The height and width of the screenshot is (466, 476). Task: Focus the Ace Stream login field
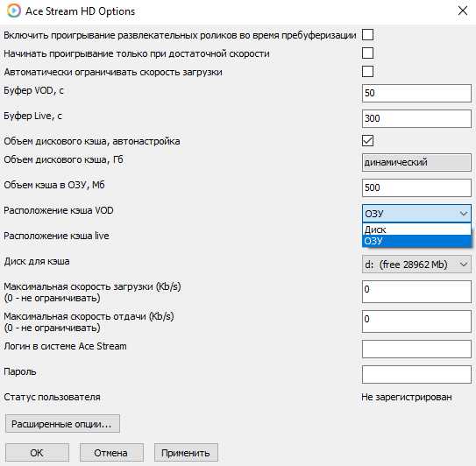(416, 349)
